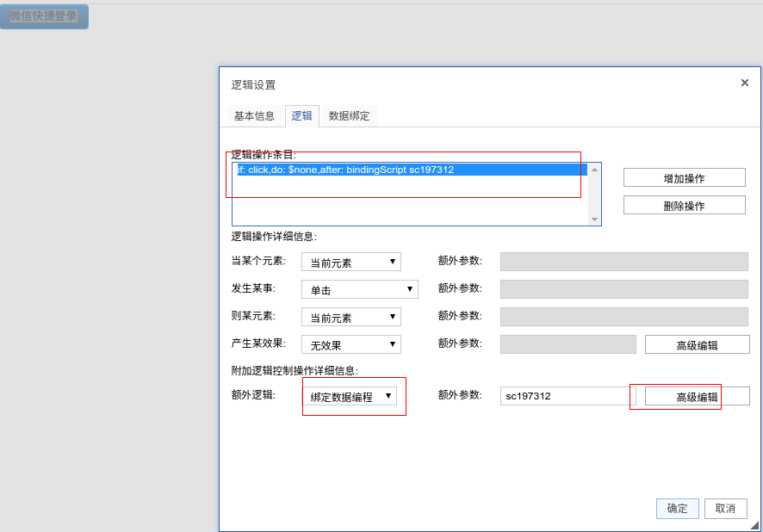Click the list scrollbar up arrow
Image resolution: width=763 pixels, height=532 pixels.
tap(594, 170)
